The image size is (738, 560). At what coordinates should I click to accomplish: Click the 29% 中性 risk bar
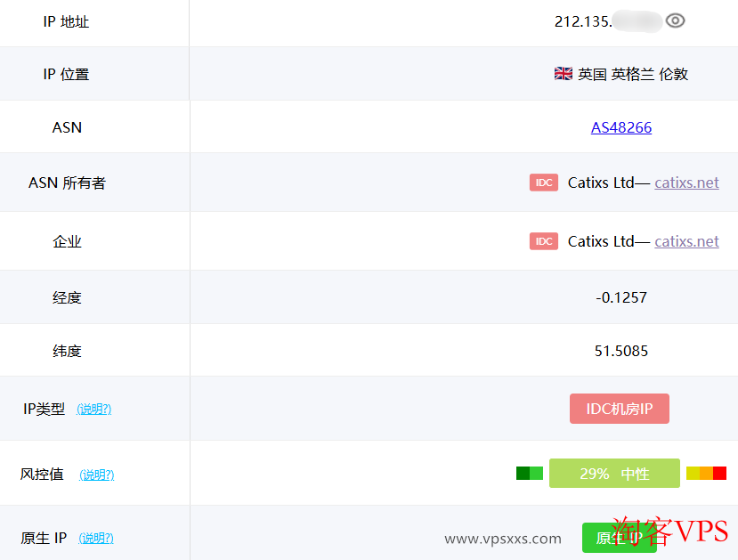[x=614, y=474]
